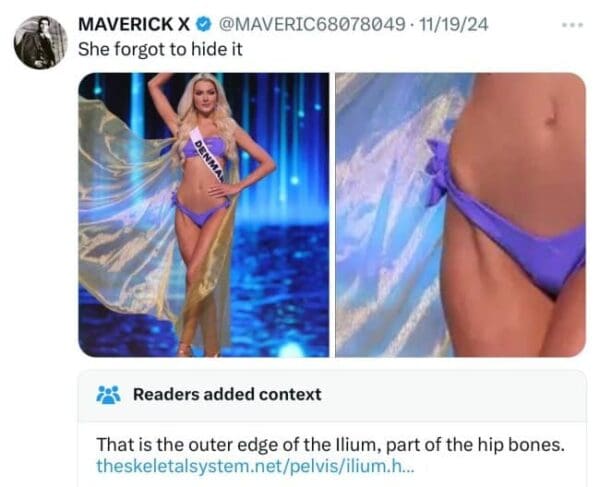Viewport: 600px width, 487px height.
Task: Open the tweet's 11/19/24 timestamp
Action: (x=454, y=24)
